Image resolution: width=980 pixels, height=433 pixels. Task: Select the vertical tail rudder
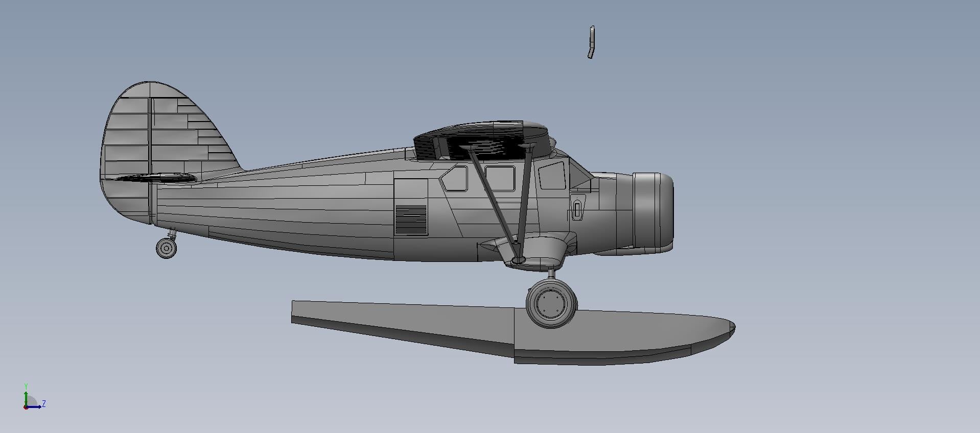pyautogui.click(x=126, y=153)
